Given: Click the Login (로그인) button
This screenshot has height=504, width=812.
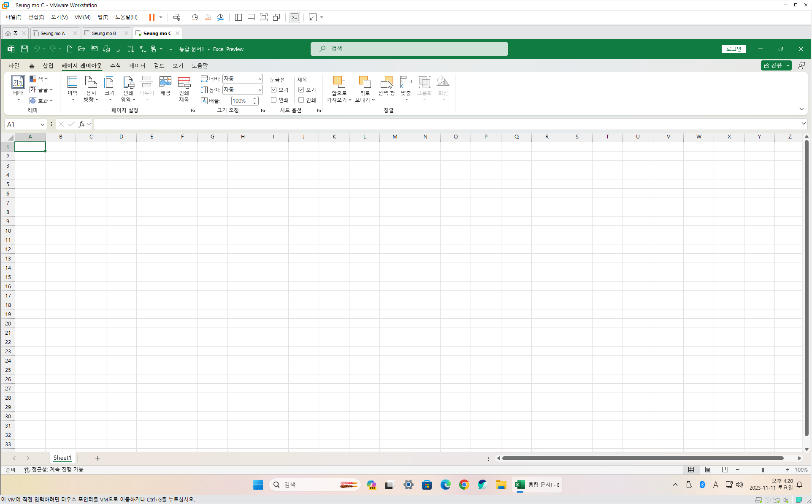Looking at the screenshot, I should (x=734, y=49).
